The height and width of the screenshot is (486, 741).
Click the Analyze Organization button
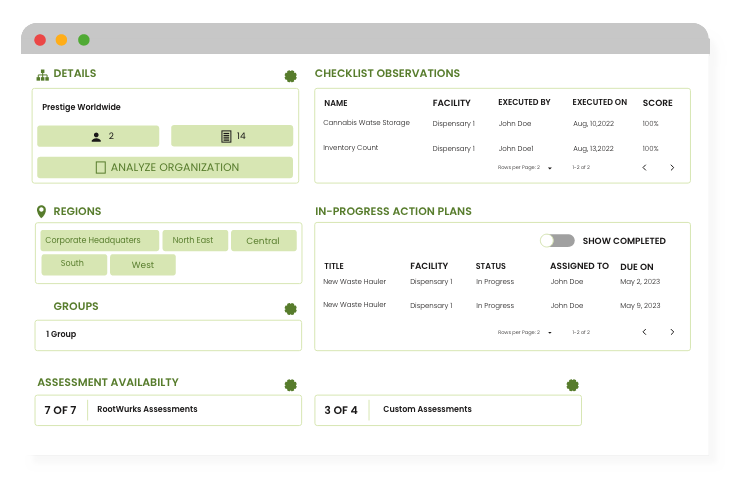[x=165, y=167]
